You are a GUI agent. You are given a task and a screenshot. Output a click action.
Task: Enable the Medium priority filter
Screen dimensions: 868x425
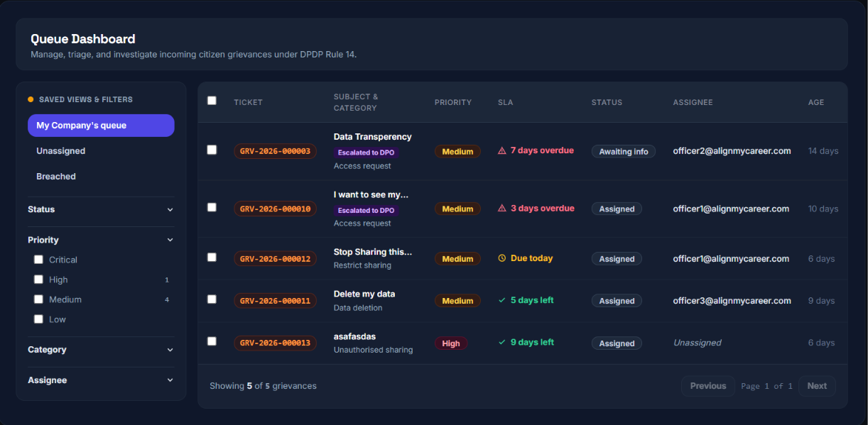(38, 299)
